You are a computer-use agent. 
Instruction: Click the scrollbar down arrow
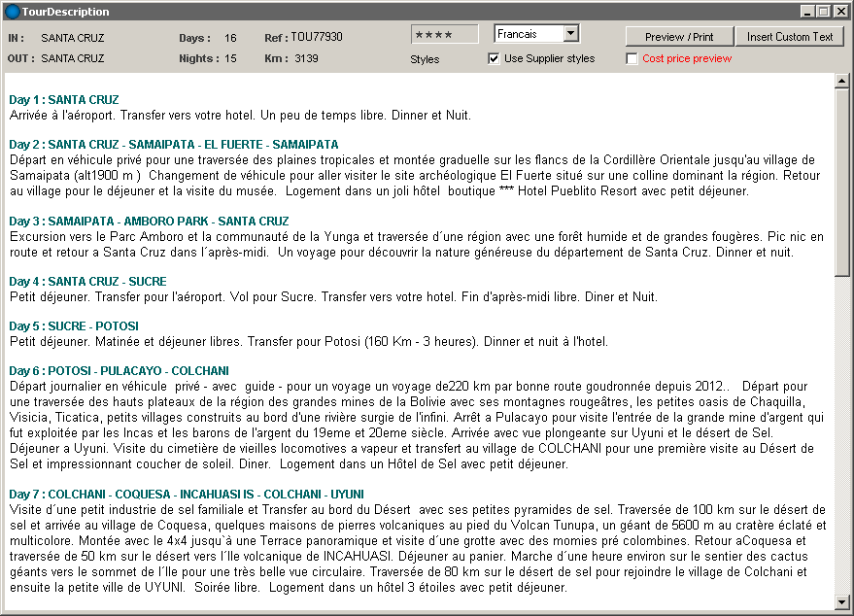tap(841, 600)
